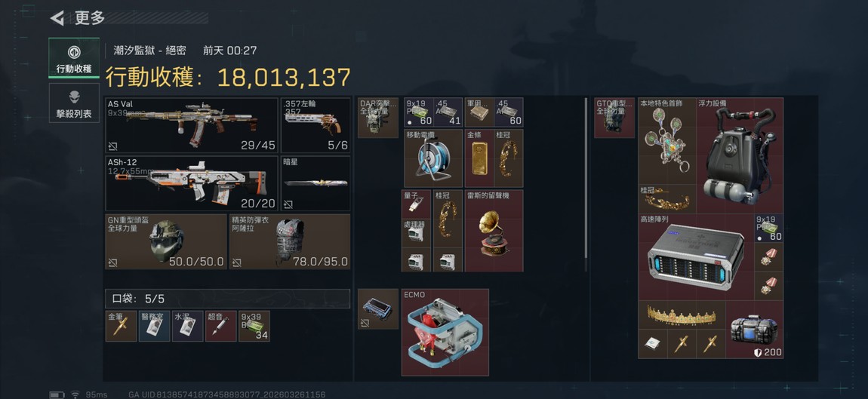Click the back arrow next to 更多
Viewport: 868px width, 399px height.
[57, 18]
